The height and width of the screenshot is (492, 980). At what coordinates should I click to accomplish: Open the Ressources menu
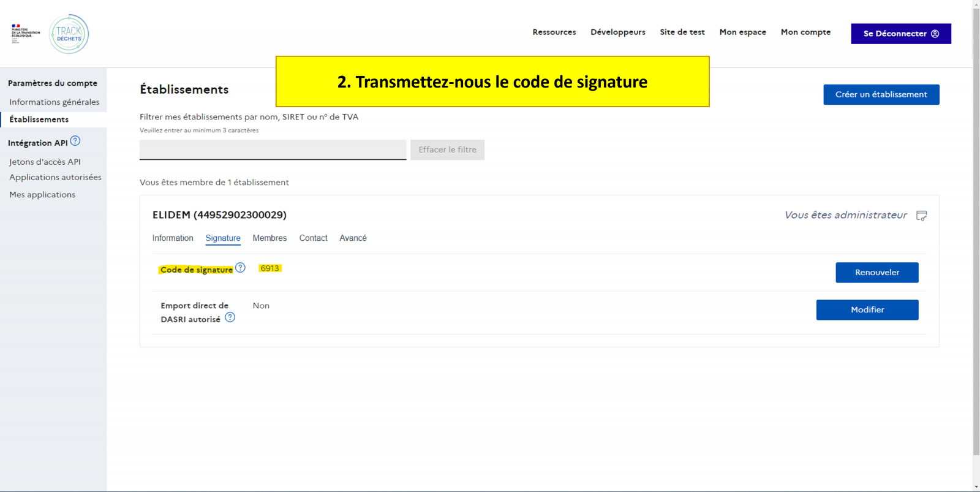(554, 32)
